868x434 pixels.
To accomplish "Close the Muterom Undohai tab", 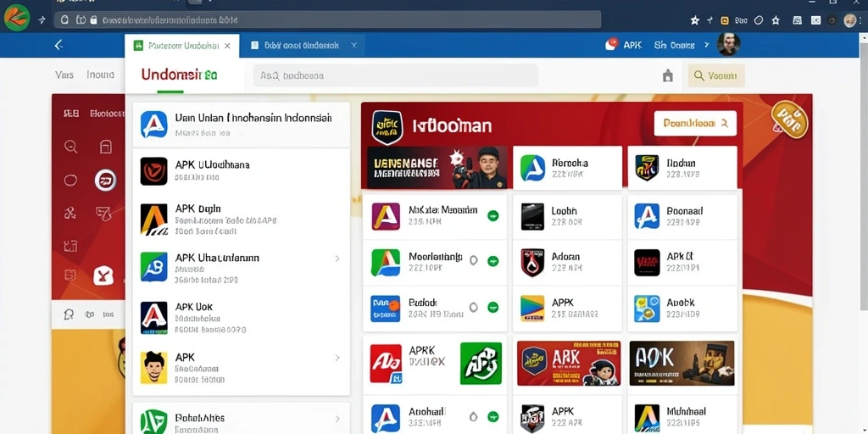I will [227, 46].
